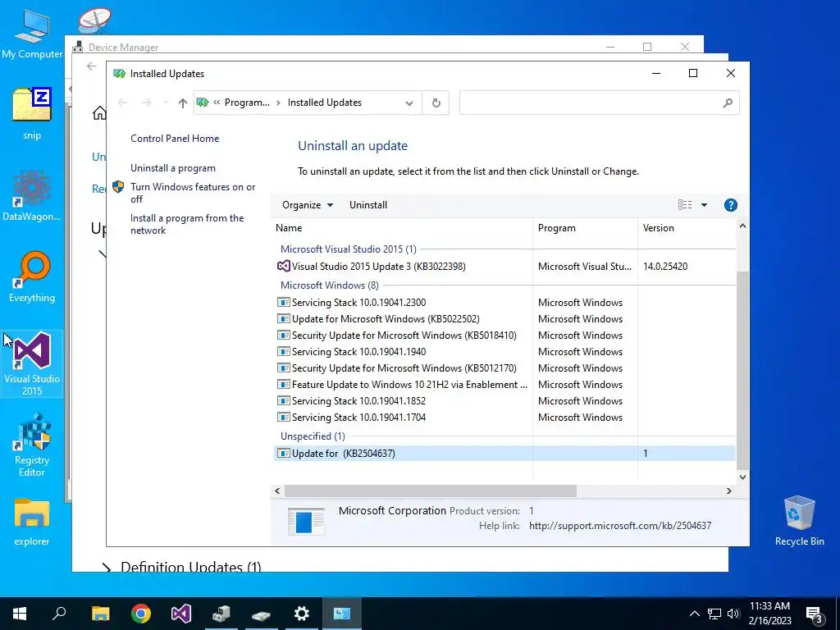Image resolution: width=840 pixels, height=630 pixels.
Task: Open Visual Studio from the taskbar
Action: click(181, 614)
